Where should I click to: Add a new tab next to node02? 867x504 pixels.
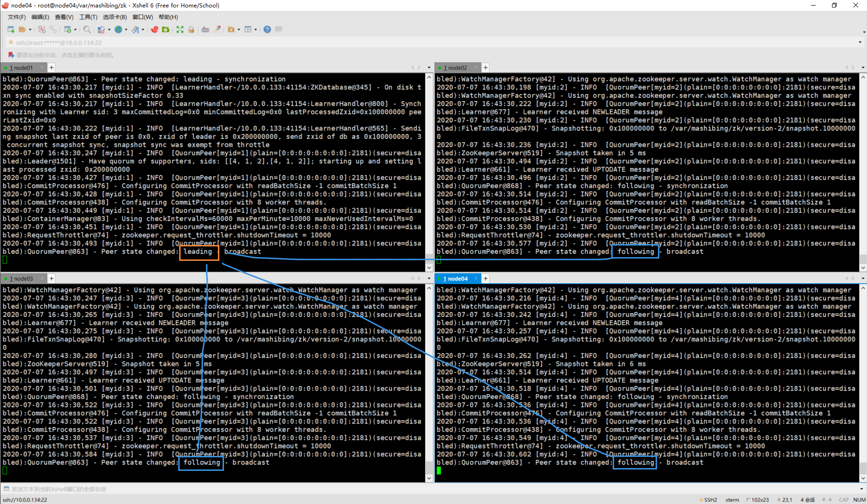pyautogui.click(x=486, y=68)
